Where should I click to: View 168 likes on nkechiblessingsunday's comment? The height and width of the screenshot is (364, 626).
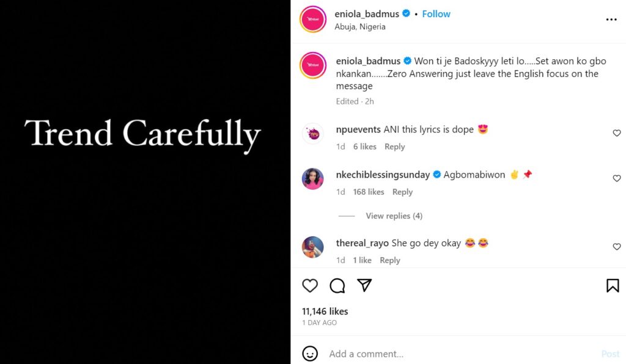tap(369, 192)
